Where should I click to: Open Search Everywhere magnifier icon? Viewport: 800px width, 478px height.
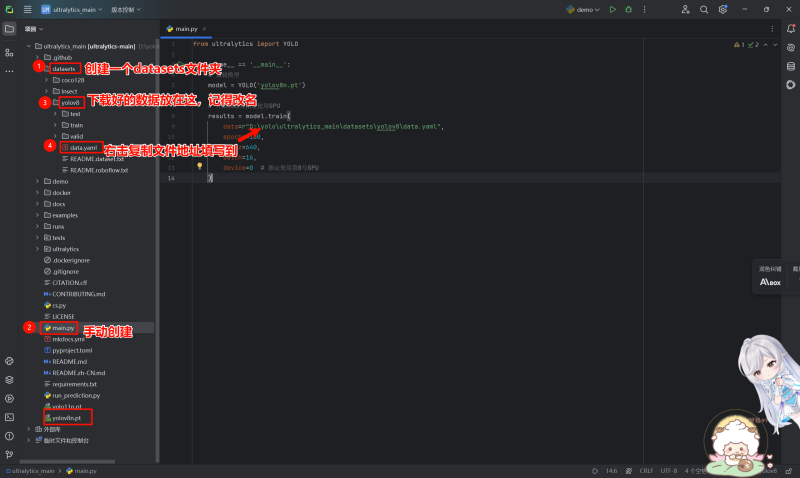704,9
